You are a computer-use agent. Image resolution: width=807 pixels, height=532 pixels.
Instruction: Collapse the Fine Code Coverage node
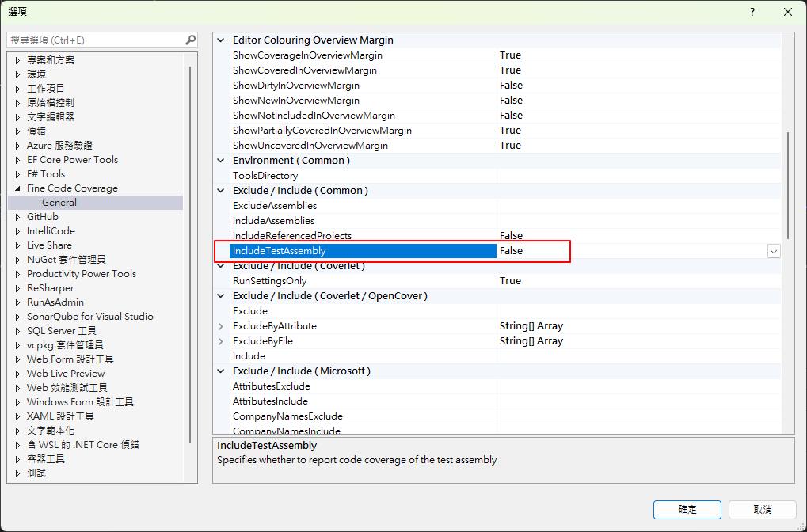(18, 188)
